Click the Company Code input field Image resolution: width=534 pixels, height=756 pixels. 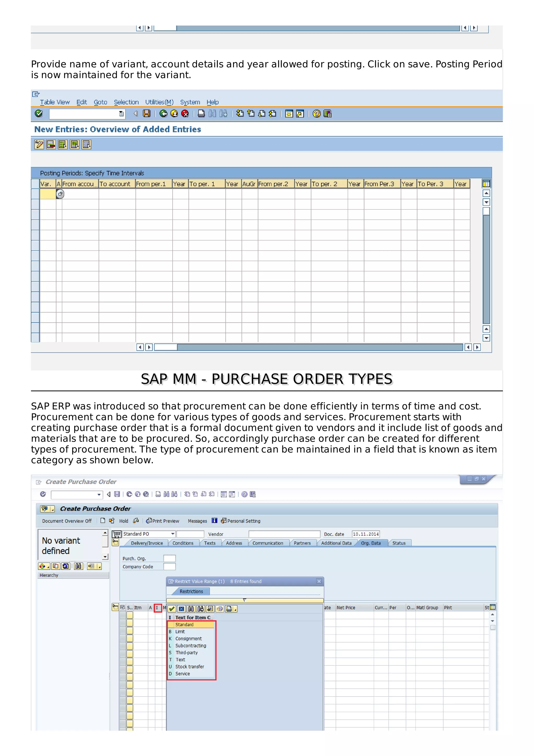169,566
